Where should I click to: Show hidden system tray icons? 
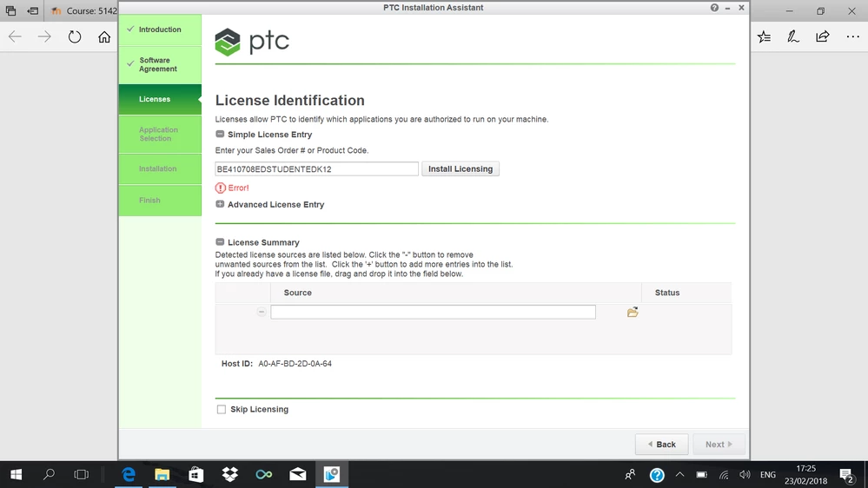pos(679,474)
